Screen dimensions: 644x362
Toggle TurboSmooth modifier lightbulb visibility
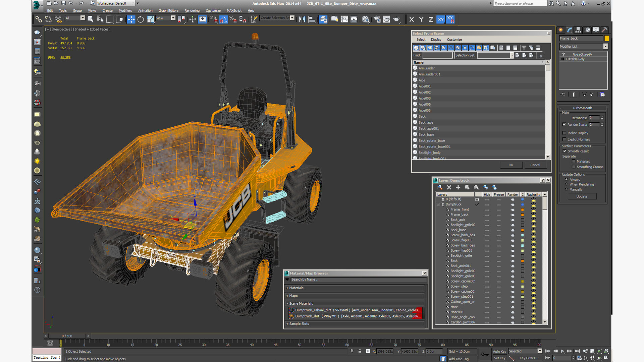pos(563,54)
